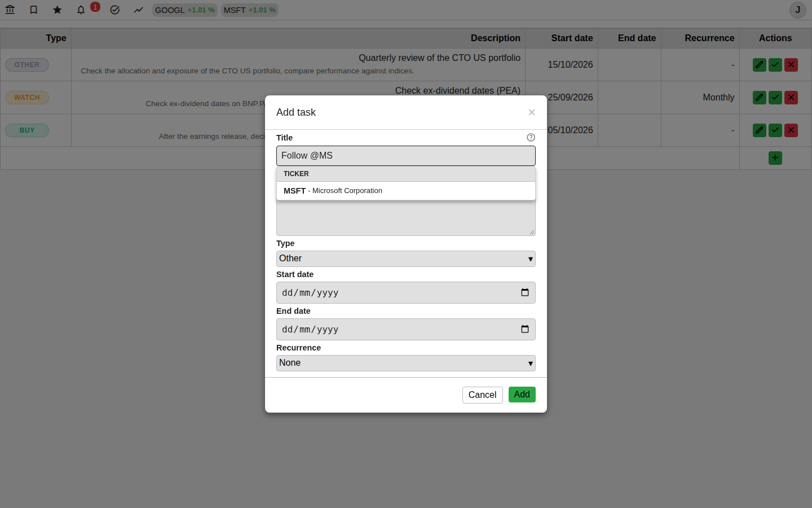Click the GOOGL ticker chip
The width and height of the screenshot is (812, 508).
click(x=185, y=10)
